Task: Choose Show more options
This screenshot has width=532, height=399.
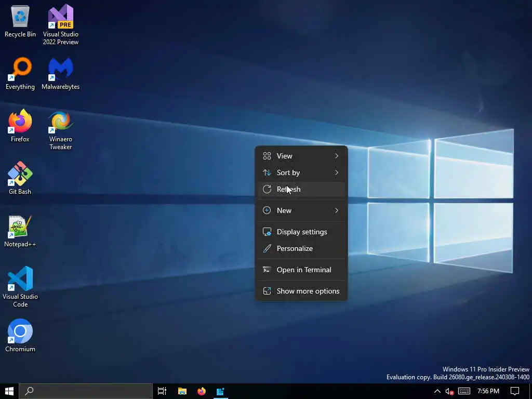Action: coord(301,291)
